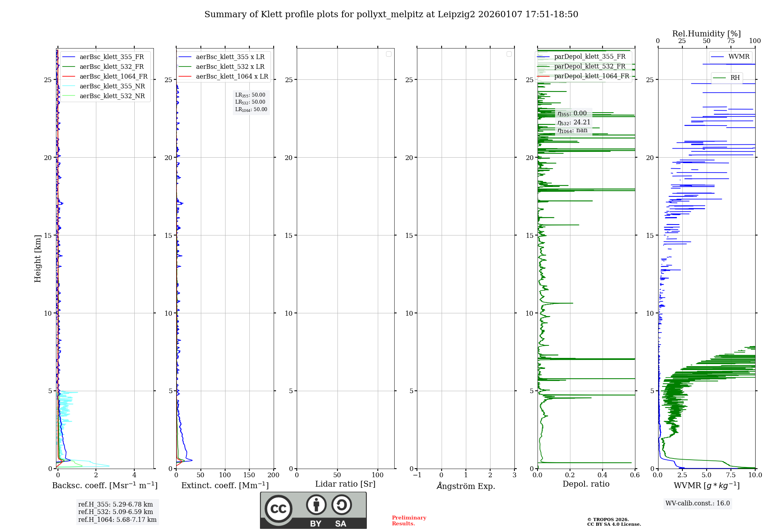Click the WV-calib.const. 16.0 label

[x=698, y=503]
